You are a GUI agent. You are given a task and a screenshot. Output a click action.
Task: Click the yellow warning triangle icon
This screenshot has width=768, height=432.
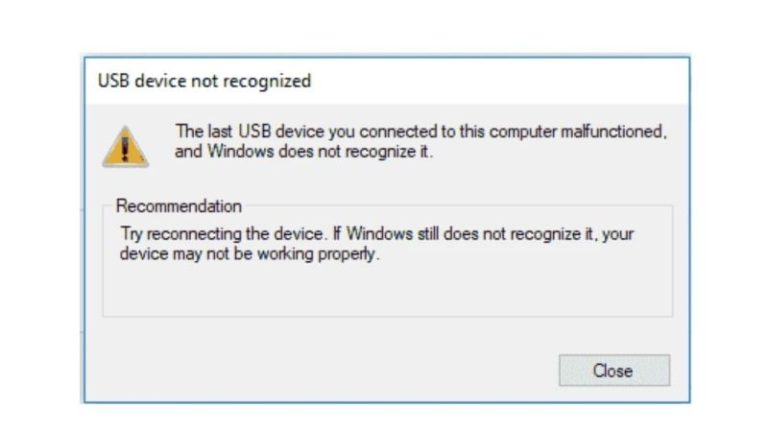pos(125,147)
